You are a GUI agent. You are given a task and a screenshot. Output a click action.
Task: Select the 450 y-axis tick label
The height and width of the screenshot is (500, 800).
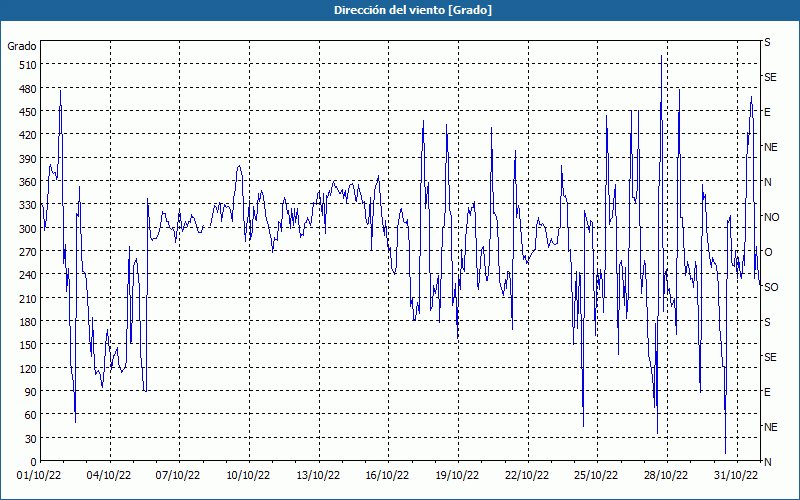tap(28, 112)
